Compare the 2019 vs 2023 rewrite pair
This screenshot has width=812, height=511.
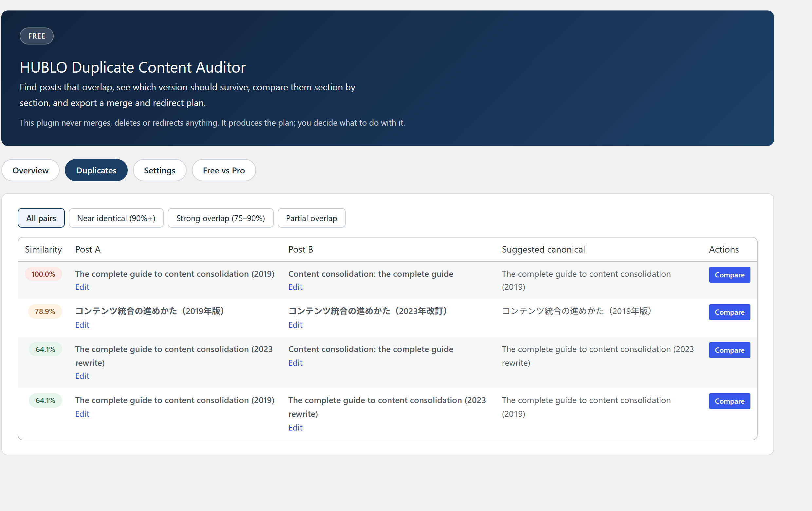click(729, 401)
